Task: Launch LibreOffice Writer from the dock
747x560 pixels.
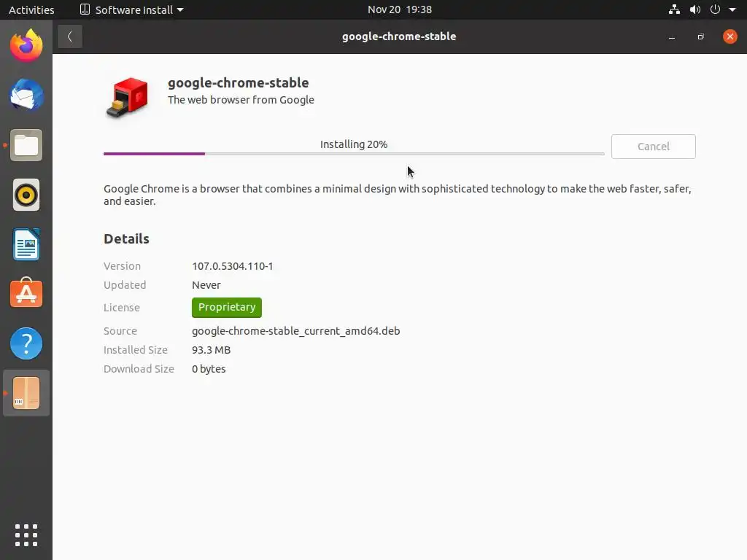Action: tap(26, 244)
